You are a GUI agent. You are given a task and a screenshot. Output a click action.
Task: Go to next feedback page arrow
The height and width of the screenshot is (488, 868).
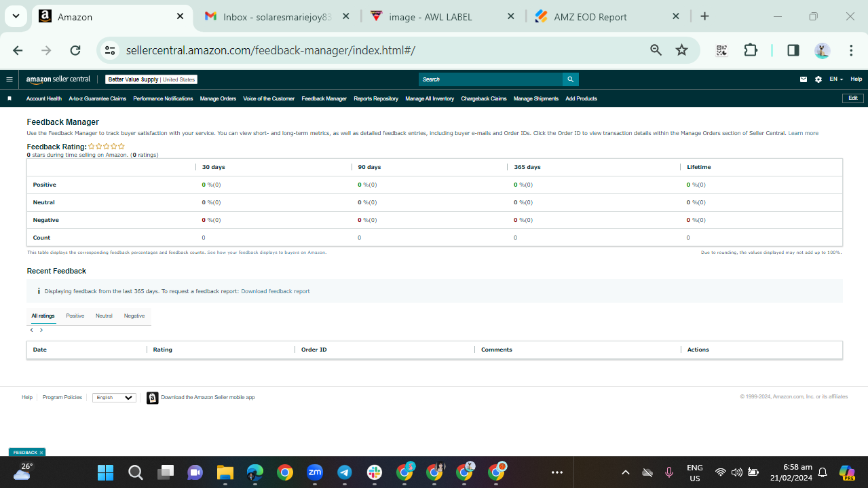41,330
